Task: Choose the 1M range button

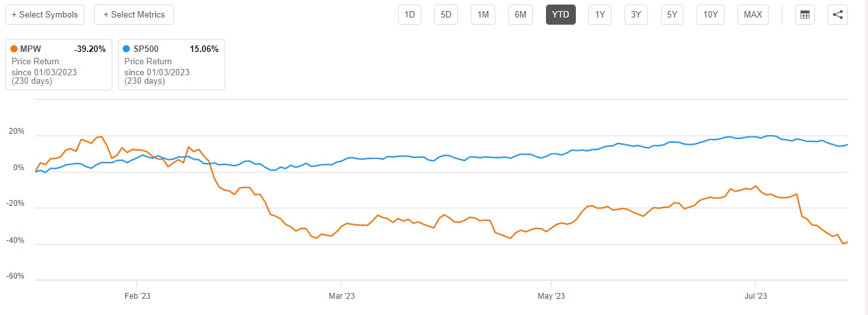Action: pos(483,14)
